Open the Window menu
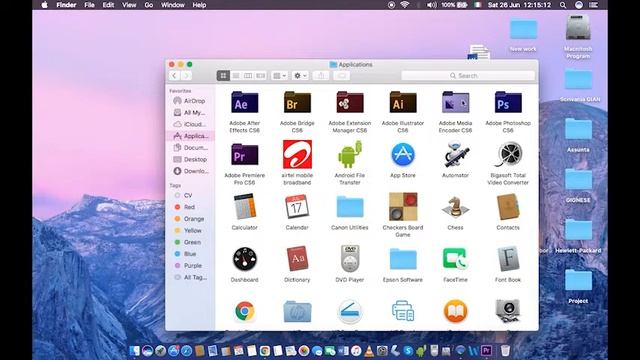Screen dimensions: 640x360 pos(173,5)
